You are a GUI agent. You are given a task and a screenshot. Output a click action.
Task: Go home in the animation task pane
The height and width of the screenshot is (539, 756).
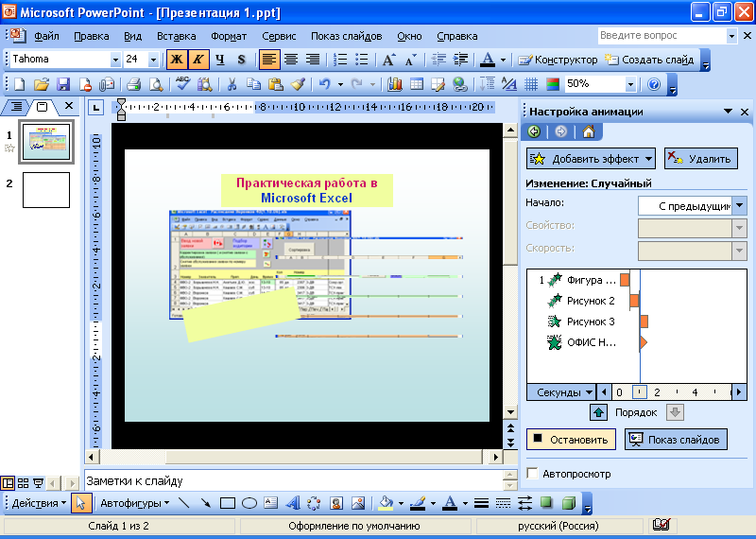point(588,131)
